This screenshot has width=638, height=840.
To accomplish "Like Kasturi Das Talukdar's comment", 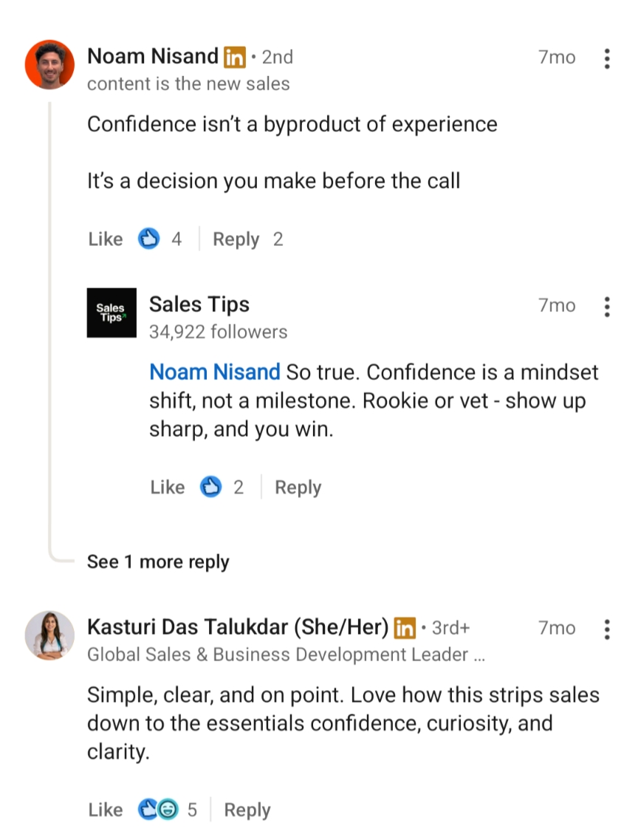I will click(106, 810).
